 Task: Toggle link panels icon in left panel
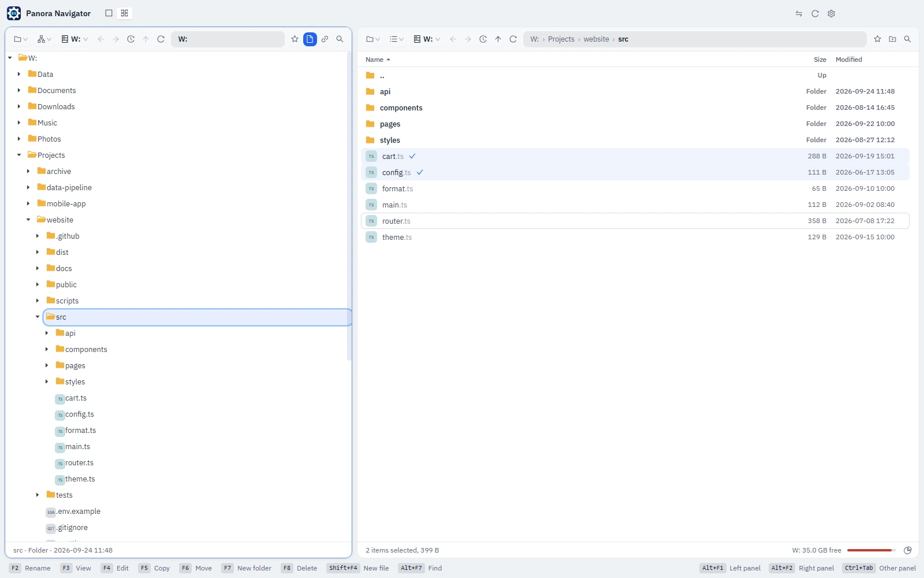point(325,39)
